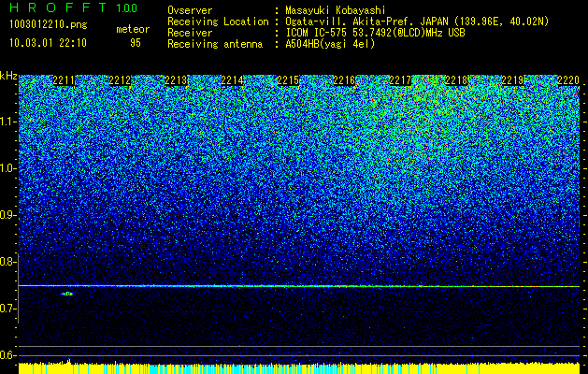The image size is (588, 374).
Task: Click the 'meteor' label
Action: (133, 29)
